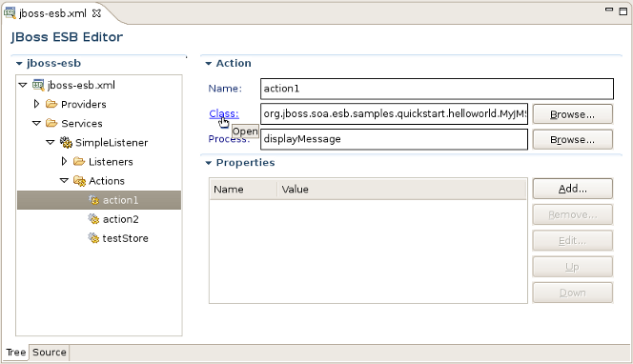Viewport: 633px width, 364px height.
Task: Click the Remove... property button
Action: [572, 214]
